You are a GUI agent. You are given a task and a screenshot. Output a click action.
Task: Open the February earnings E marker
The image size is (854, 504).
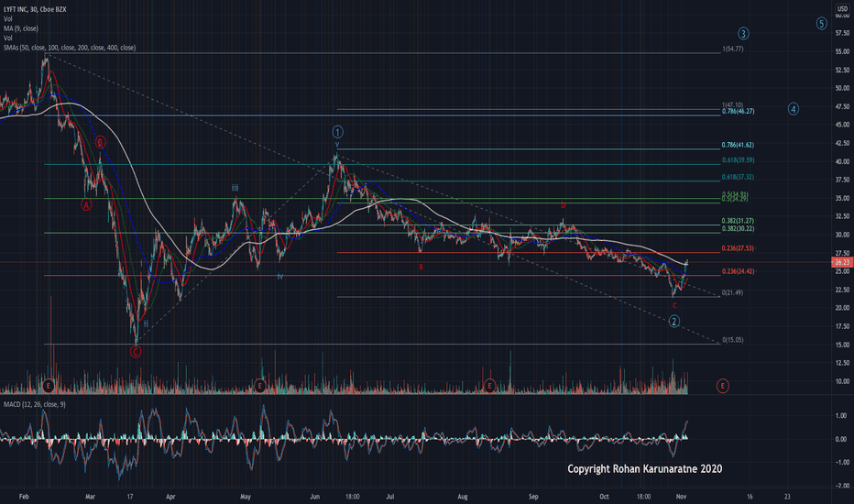[x=49, y=386]
